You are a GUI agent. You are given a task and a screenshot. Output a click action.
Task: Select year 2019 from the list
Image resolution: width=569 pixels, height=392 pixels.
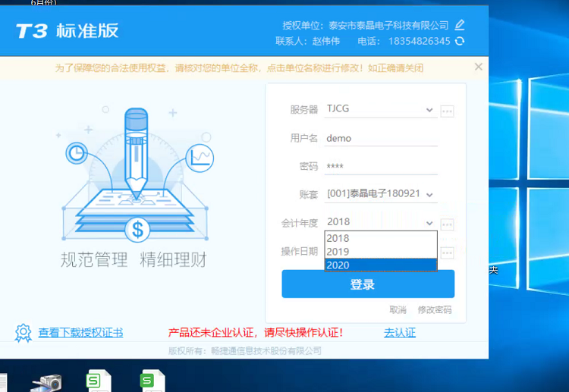point(381,251)
